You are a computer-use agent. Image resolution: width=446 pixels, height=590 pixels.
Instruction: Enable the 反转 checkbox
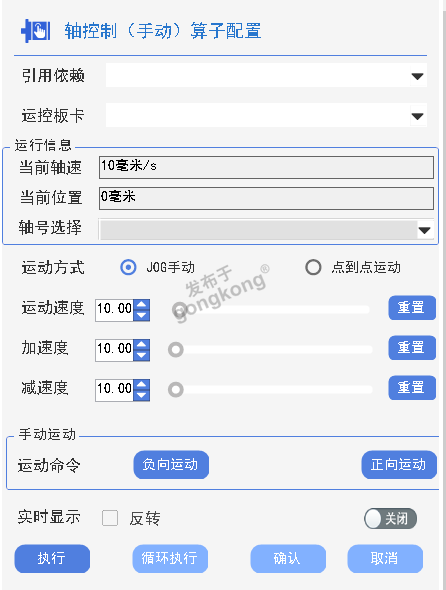110,518
